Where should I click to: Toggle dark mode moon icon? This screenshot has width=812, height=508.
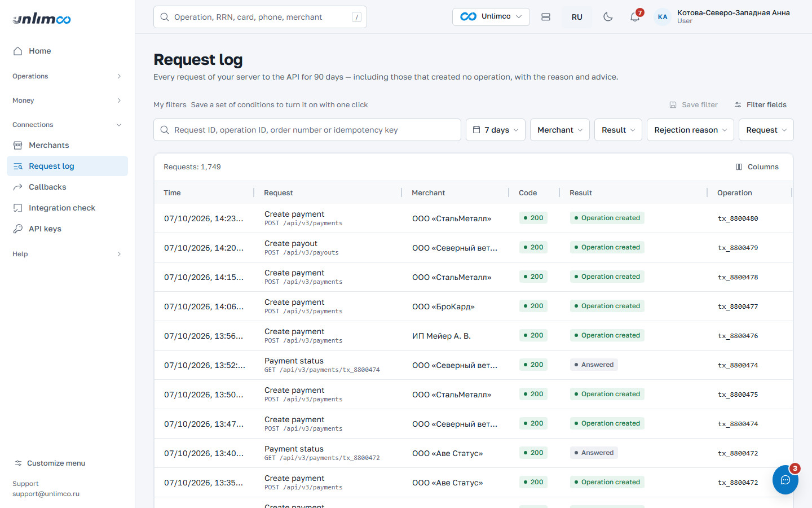point(608,17)
